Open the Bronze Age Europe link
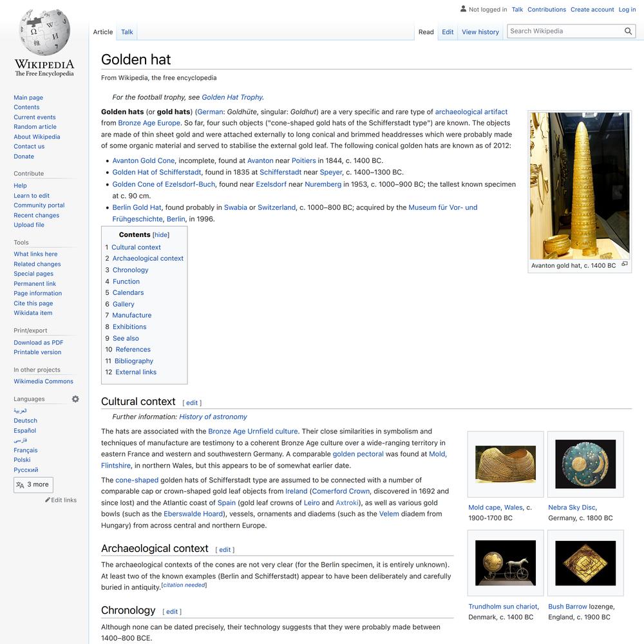 [149, 123]
